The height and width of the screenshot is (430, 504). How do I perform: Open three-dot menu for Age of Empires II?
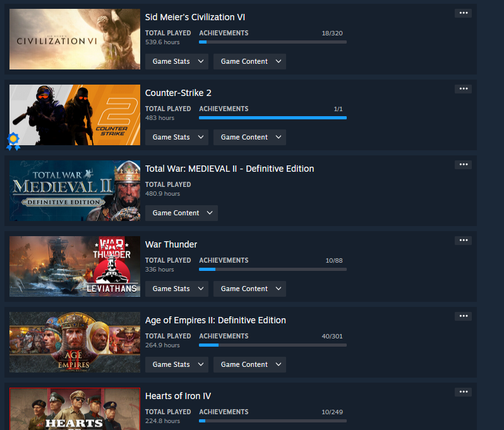(463, 316)
